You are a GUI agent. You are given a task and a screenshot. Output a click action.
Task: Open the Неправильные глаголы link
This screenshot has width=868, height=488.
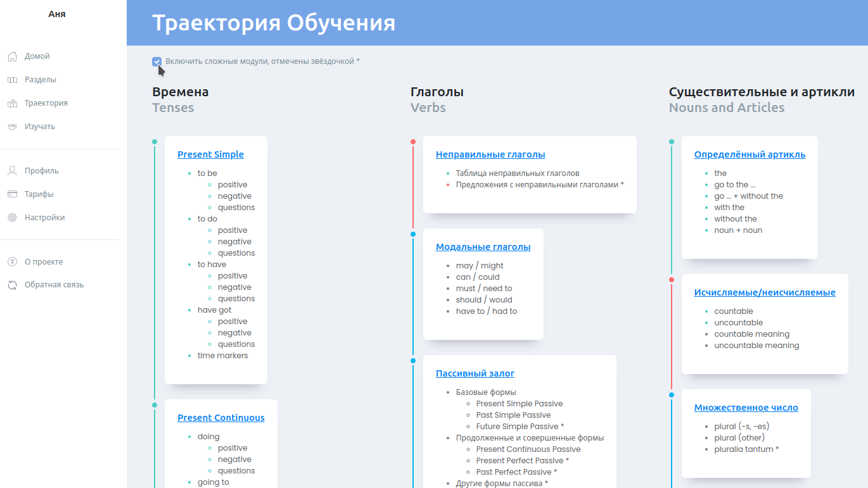pos(490,154)
